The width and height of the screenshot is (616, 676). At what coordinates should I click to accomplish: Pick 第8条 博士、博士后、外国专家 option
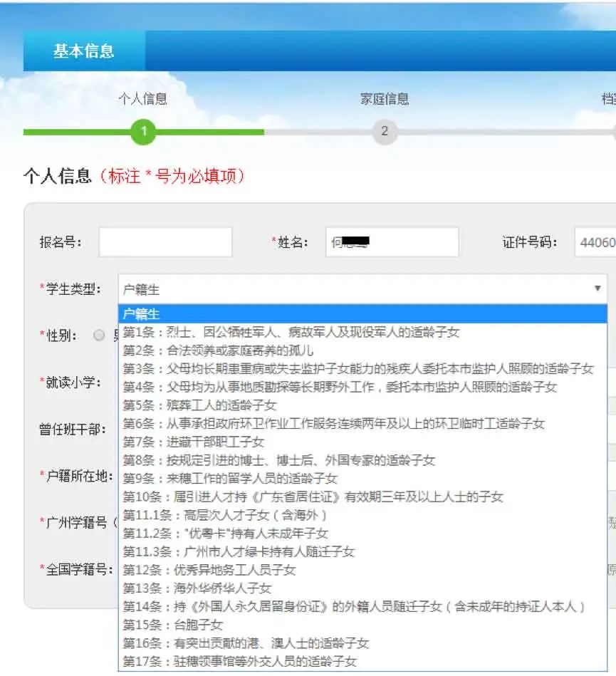tap(362, 460)
